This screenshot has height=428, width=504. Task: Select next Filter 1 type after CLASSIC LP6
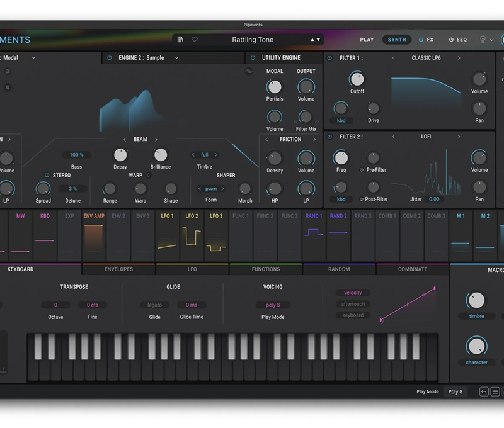click(459, 58)
